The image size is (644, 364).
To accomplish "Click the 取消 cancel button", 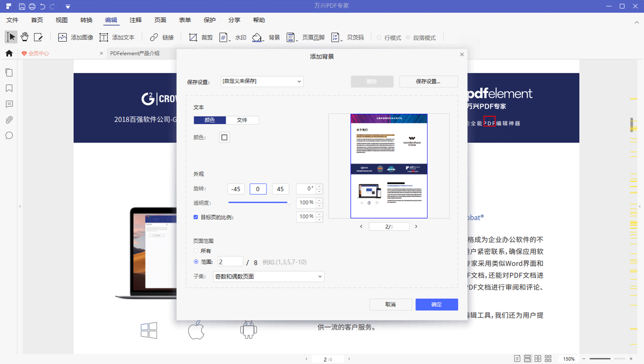I will [x=390, y=305].
